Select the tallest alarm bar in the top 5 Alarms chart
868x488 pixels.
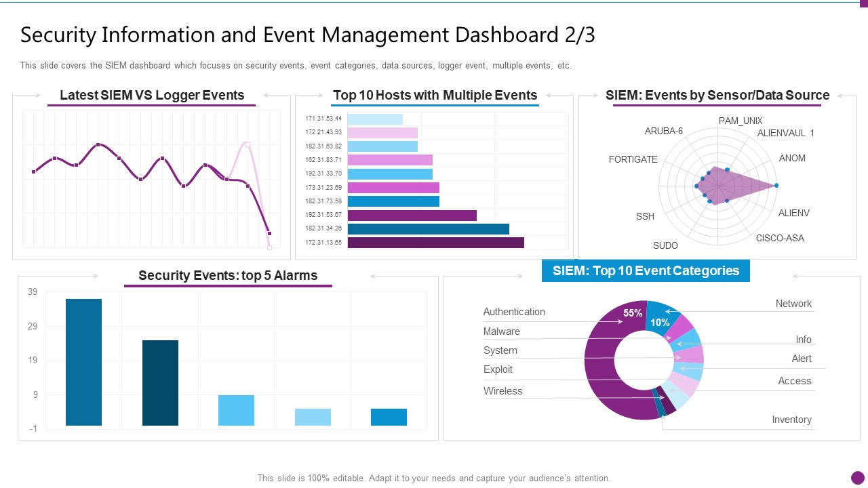[x=83, y=362]
